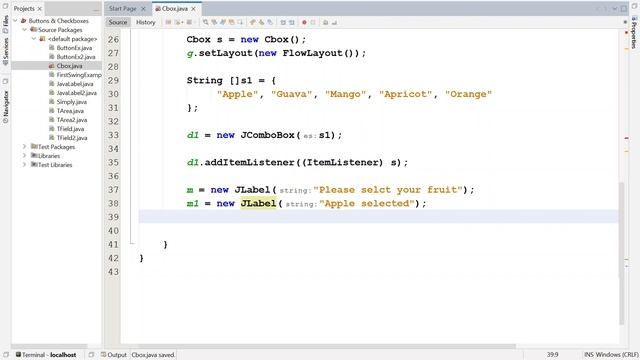Click the Output window icon in status bar
Screen dimensions: 640x360
pyautogui.click(x=104, y=355)
